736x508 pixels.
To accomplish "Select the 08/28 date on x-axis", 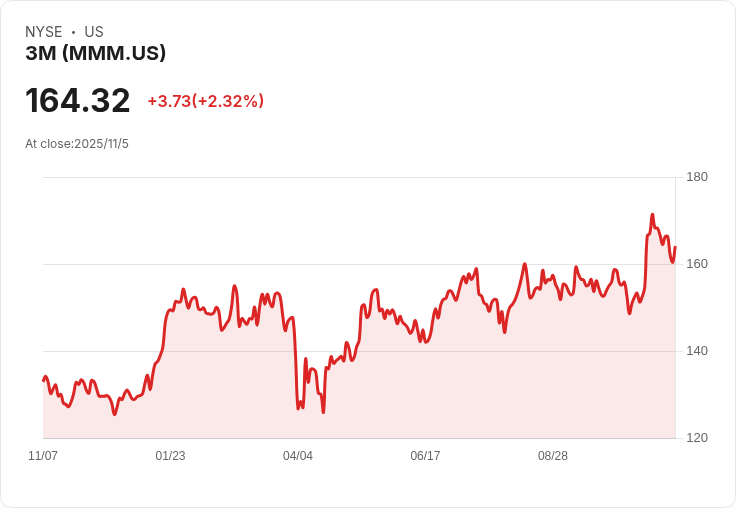I will [553, 456].
